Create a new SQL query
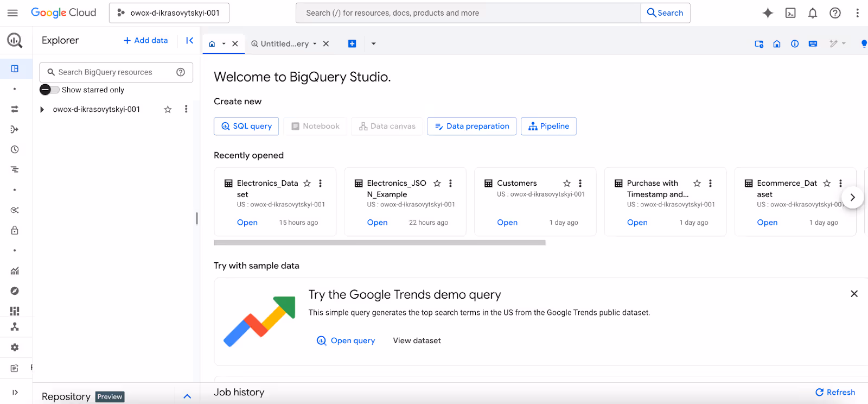 pyautogui.click(x=246, y=126)
